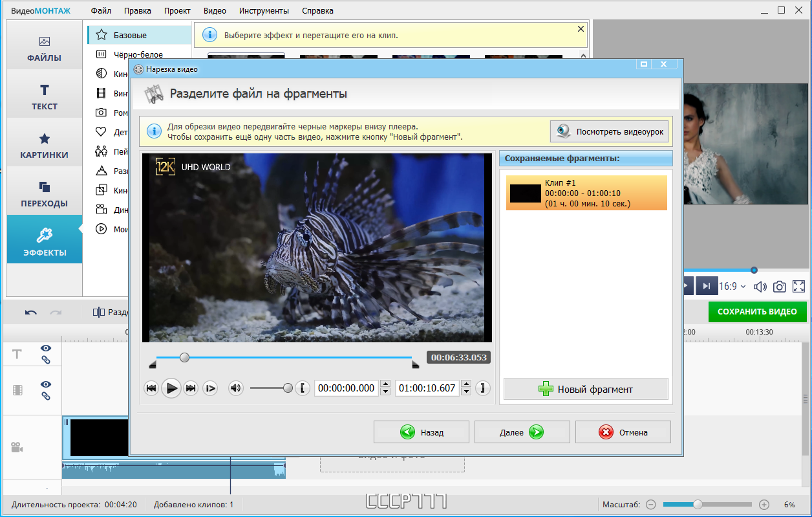The height and width of the screenshot is (517, 812).
Task: Open fullscreen preview icon
Action: [798, 286]
